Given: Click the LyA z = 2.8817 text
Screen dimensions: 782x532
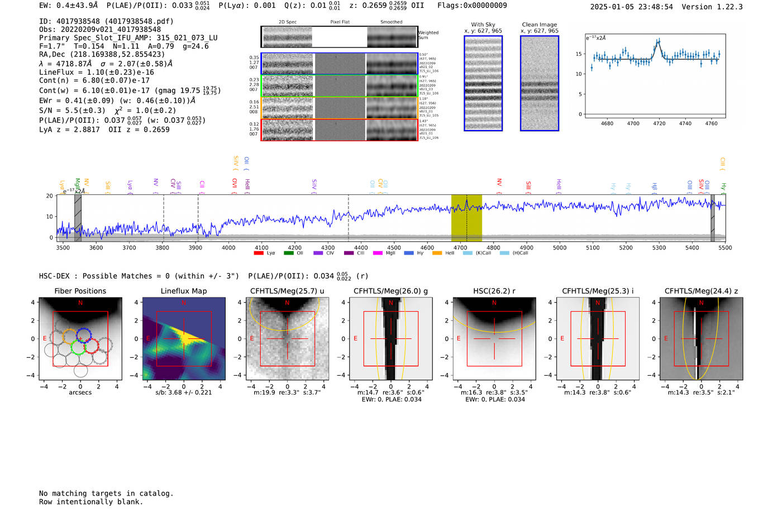Looking at the screenshot, I should click(x=69, y=130).
